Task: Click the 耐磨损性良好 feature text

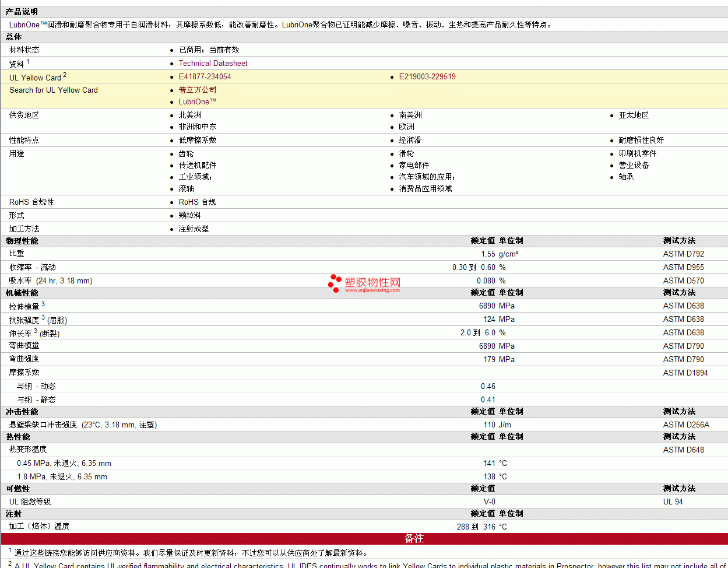Action: pyautogui.click(x=641, y=140)
